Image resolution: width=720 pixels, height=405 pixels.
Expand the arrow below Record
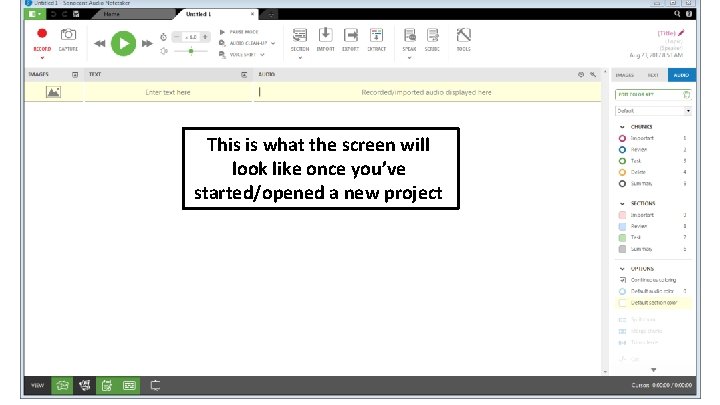coord(42,58)
